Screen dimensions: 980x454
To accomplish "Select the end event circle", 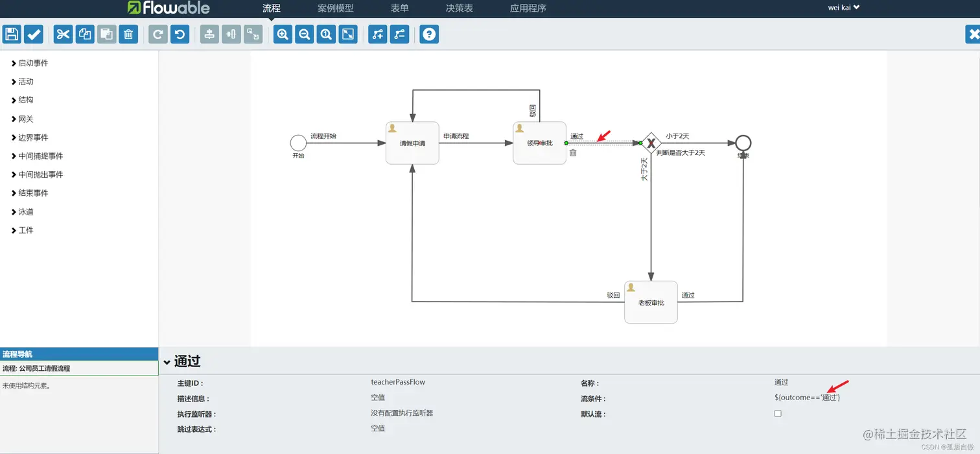I will tap(743, 143).
